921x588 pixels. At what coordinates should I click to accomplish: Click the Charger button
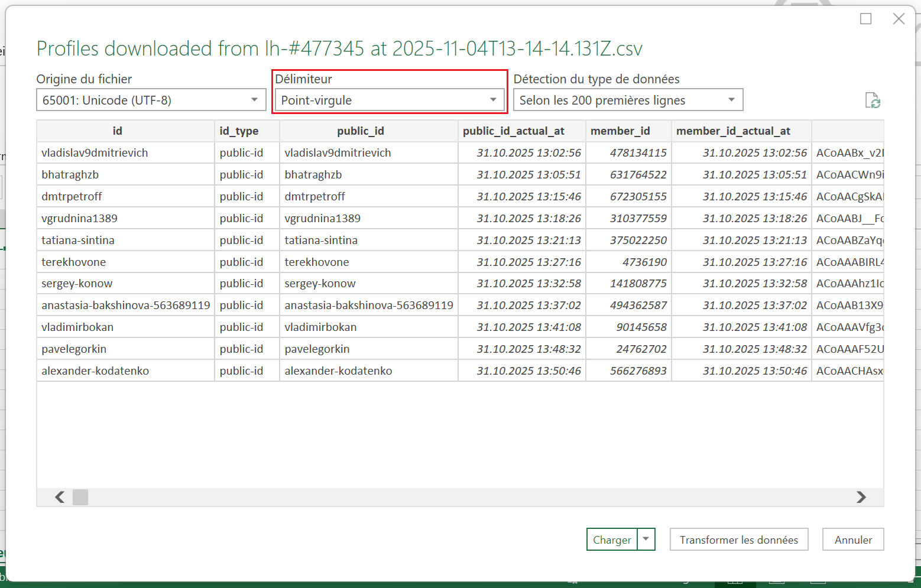[x=612, y=540]
